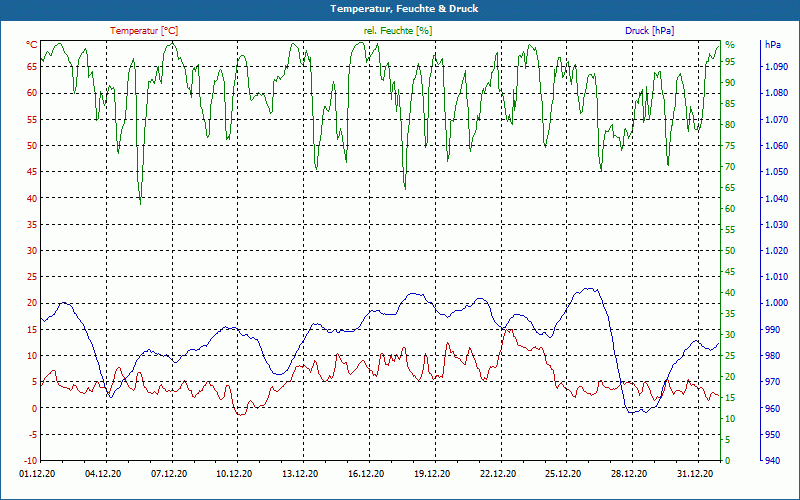Click the date label 16.12.20

point(366,474)
